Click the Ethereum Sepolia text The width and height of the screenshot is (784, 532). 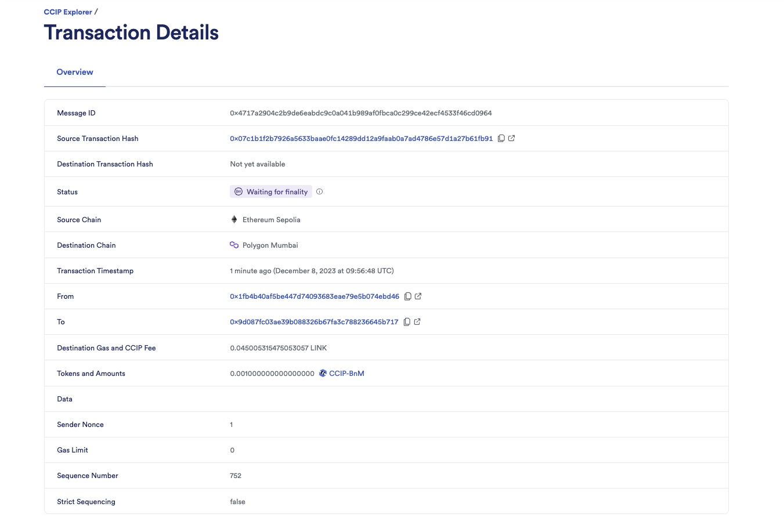[x=272, y=220]
